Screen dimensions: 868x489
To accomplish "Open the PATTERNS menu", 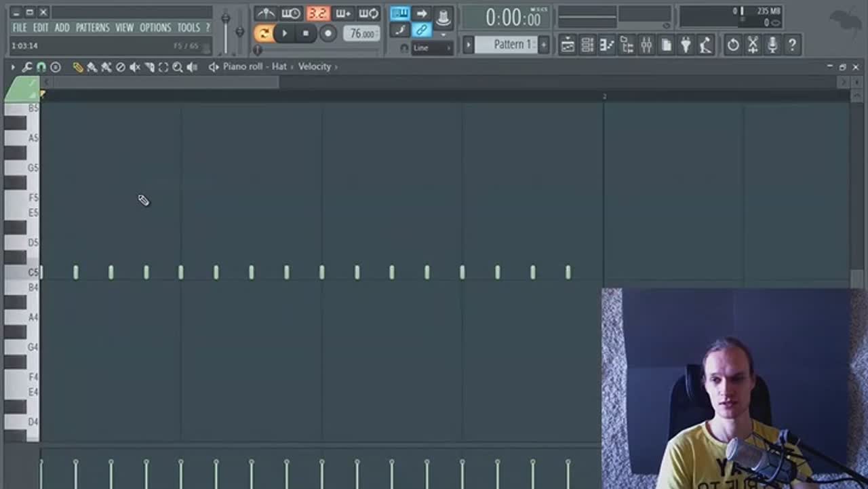I will 92,28.
